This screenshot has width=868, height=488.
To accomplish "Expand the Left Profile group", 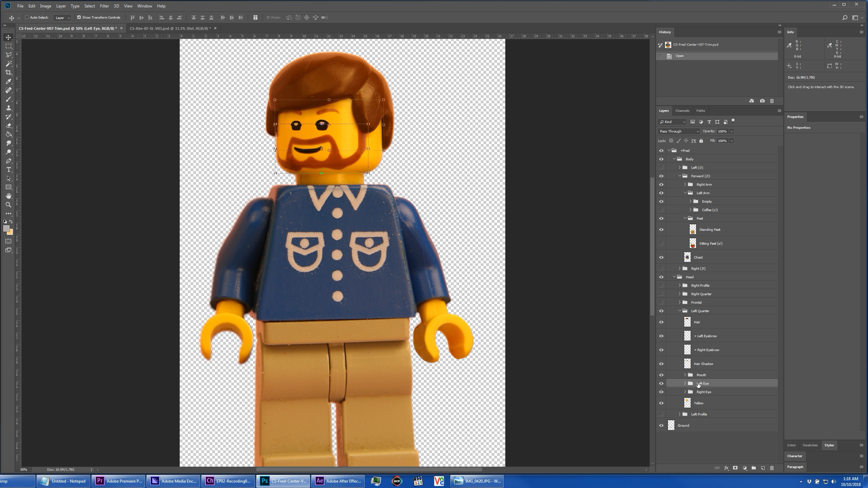I will pyautogui.click(x=679, y=414).
